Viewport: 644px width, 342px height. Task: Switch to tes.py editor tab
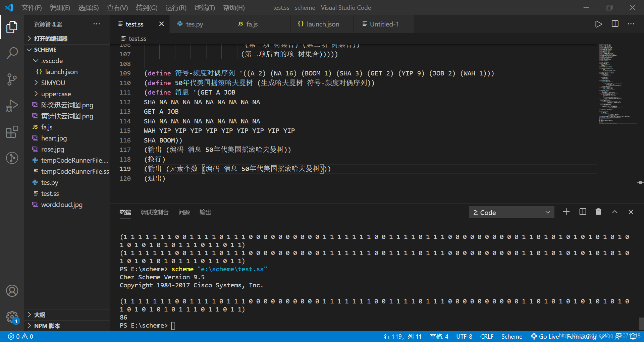click(x=200, y=24)
